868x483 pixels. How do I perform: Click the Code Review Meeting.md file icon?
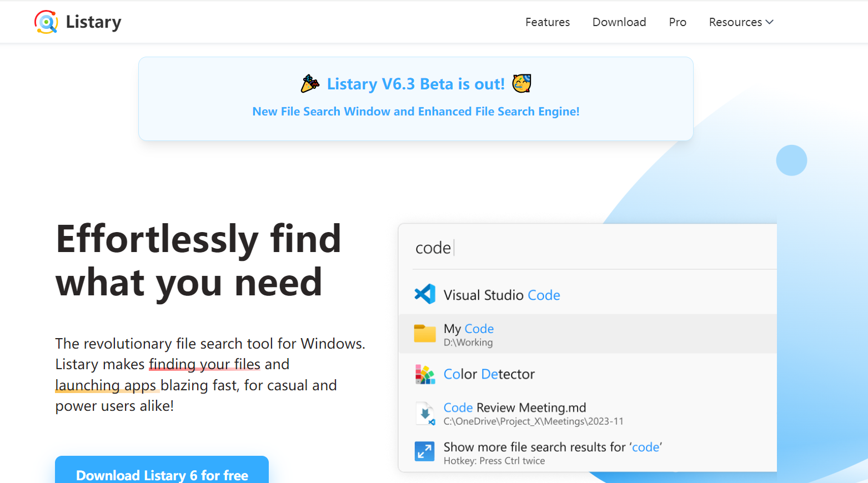pos(425,414)
